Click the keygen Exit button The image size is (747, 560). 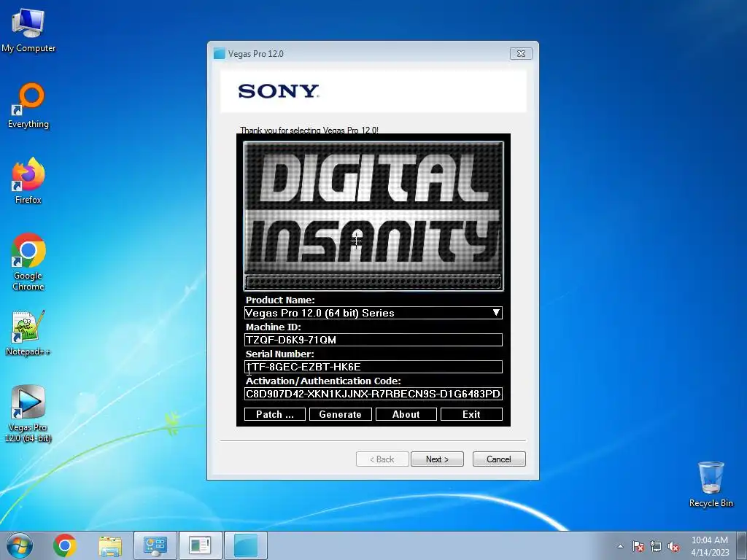click(471, 414)
